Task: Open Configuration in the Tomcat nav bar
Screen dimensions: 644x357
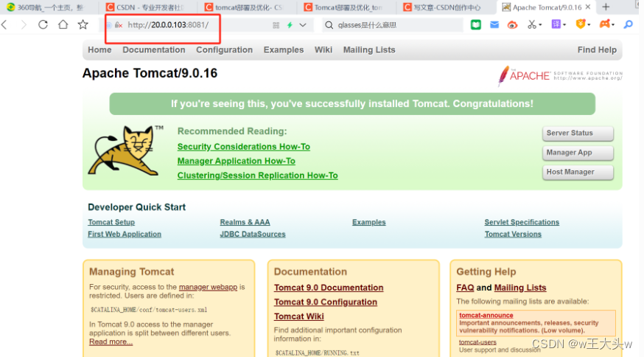Action: point(224,49)
